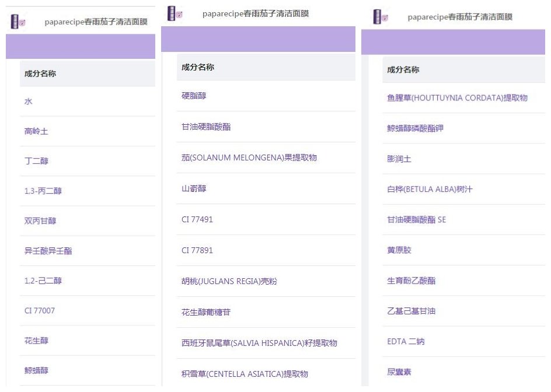Image resolution: width=551 pixels, height=392 pixels.
Task: Open the EDTA 二钠 ingredient link
Action: click(406, 341)
